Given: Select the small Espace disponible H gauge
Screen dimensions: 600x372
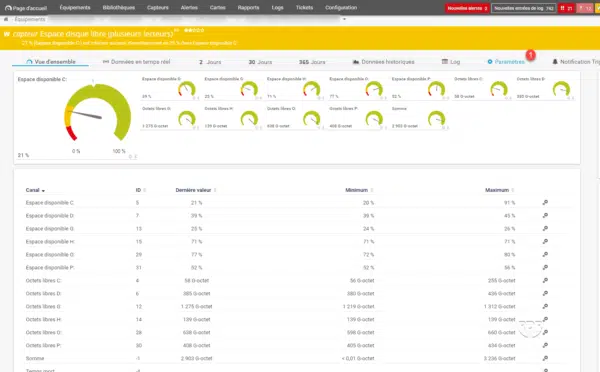Looking at the screenshot, I should 311,89.
